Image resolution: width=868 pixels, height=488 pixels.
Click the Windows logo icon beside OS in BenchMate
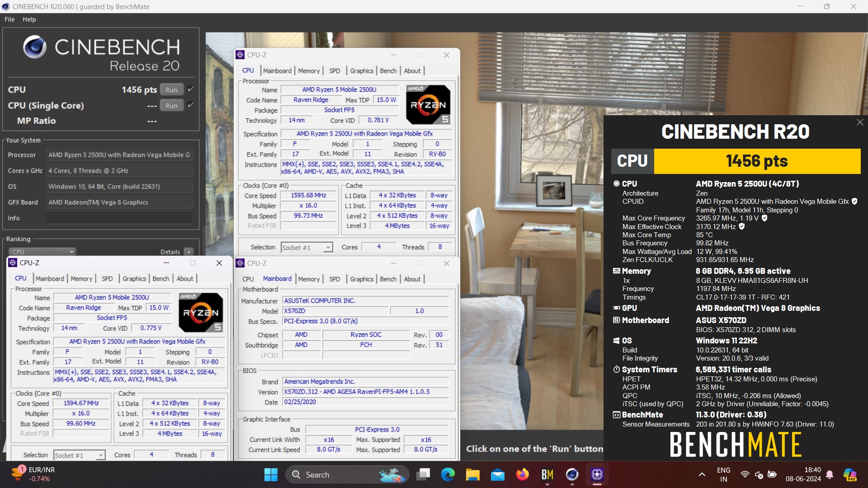pyautogui.click(x=616, y=341)
